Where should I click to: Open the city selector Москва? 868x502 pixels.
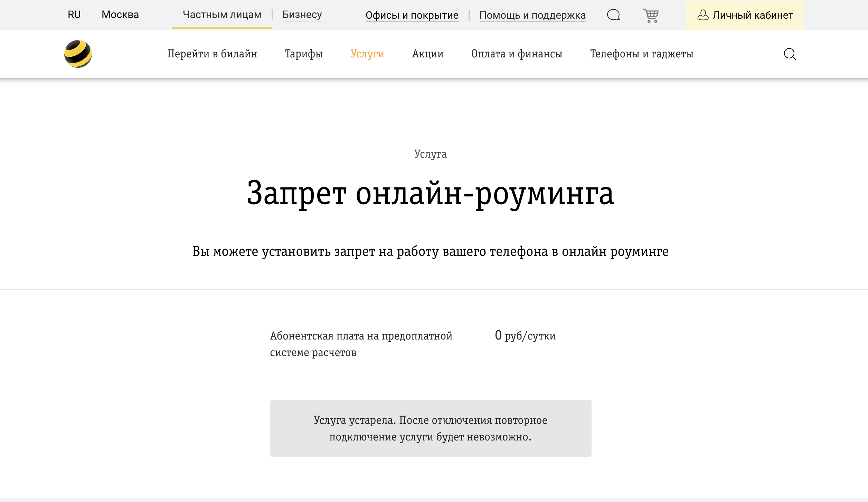(120, 15)
